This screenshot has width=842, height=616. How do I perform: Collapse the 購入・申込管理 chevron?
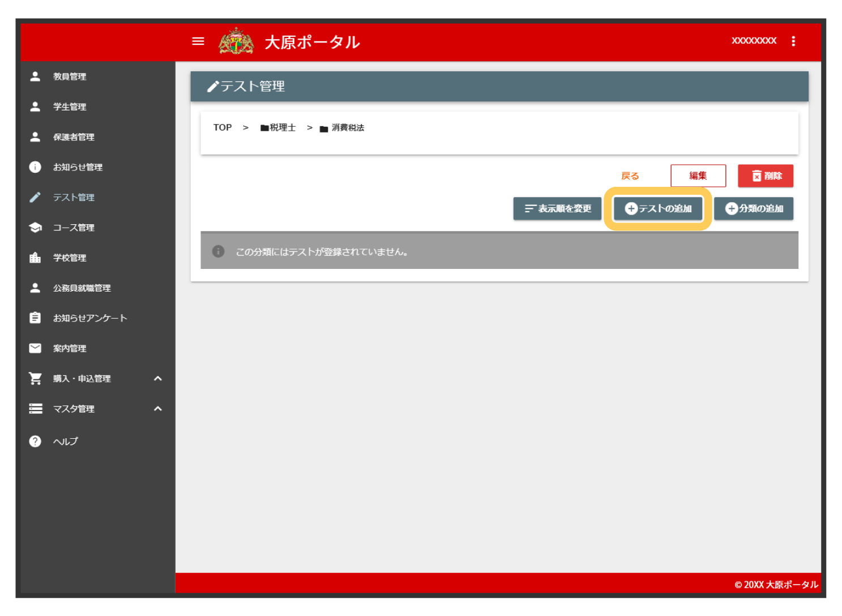click(x=158, y=378)
